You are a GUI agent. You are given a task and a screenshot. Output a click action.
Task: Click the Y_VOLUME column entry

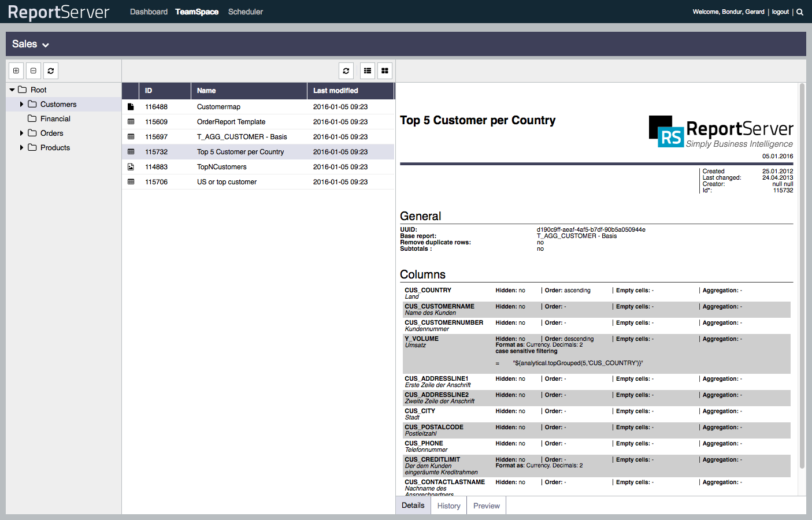pyautogui.click(x=422, y=339)
